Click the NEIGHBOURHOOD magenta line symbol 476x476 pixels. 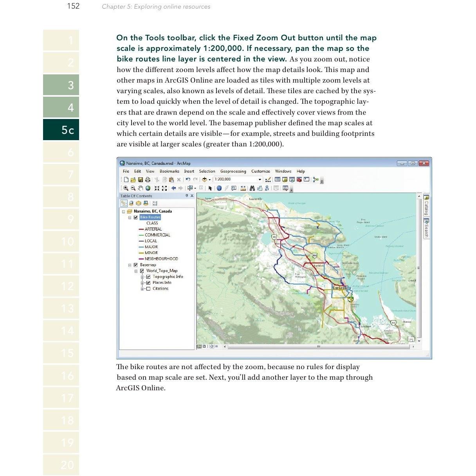coord(141,259)
